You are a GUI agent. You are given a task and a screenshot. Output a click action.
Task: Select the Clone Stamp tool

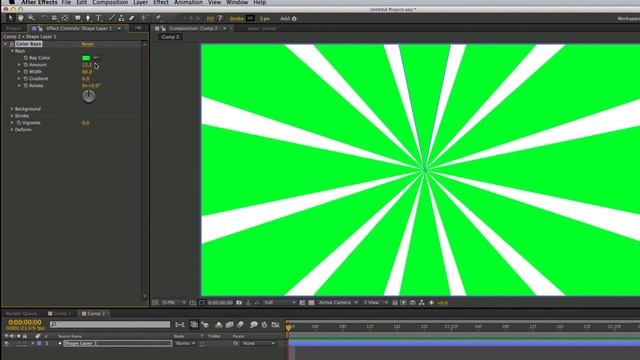click(121, 18)
